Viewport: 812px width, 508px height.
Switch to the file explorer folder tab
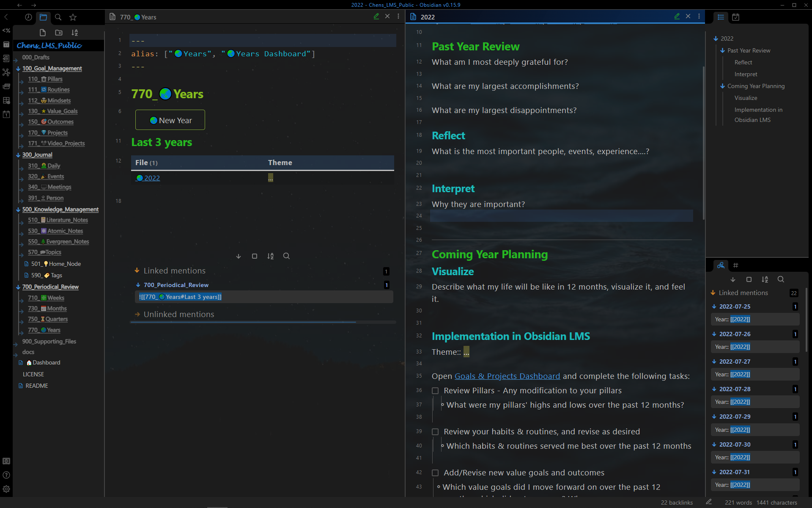43,17
